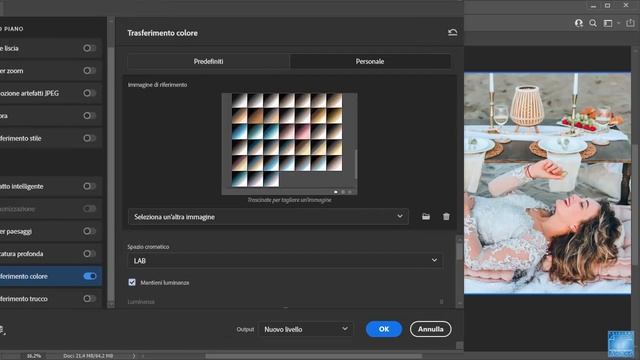
Task: Click the horizontal document scrollbar
Action: [x=313, y=356]
